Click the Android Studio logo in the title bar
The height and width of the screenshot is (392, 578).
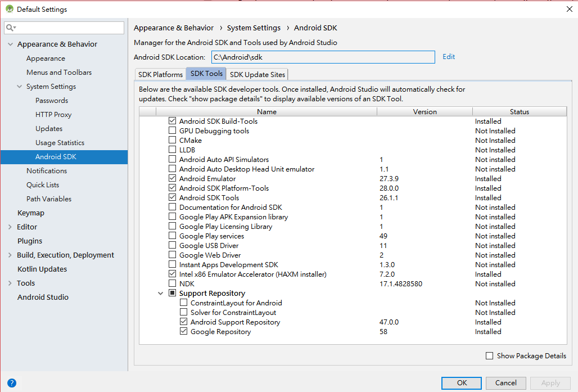click(x=9, y=9)
